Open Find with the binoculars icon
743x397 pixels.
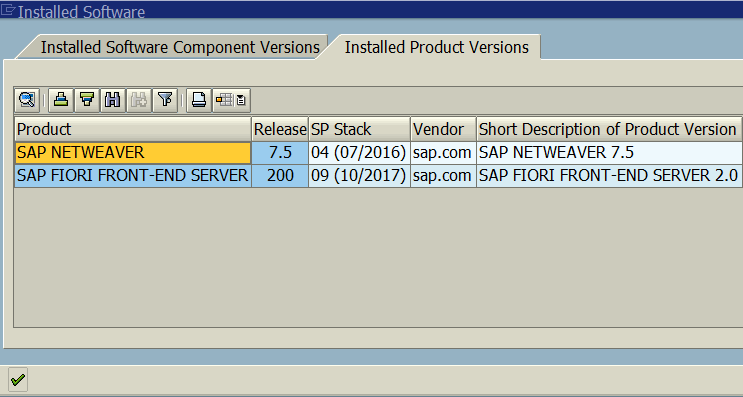[113, 100]
